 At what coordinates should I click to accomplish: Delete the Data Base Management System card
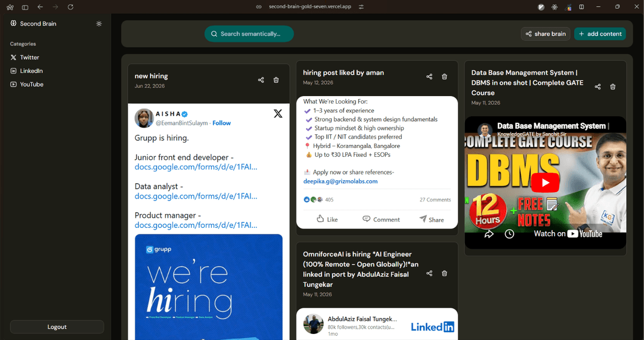click(x=613, y=86)
